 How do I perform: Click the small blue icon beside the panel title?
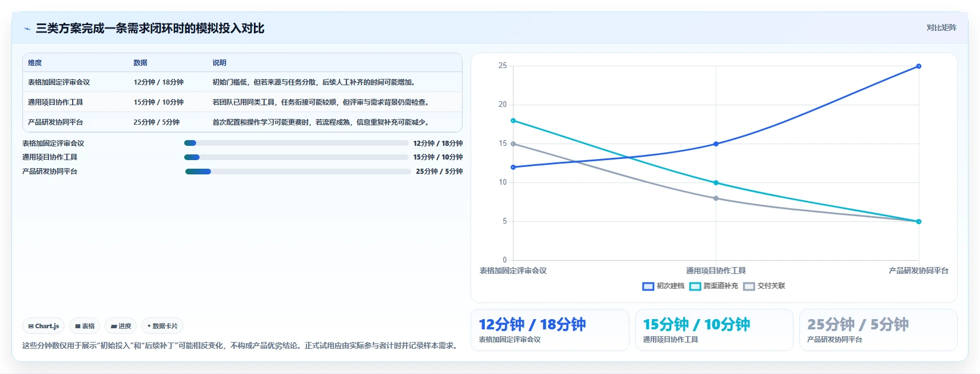(27, 29)
